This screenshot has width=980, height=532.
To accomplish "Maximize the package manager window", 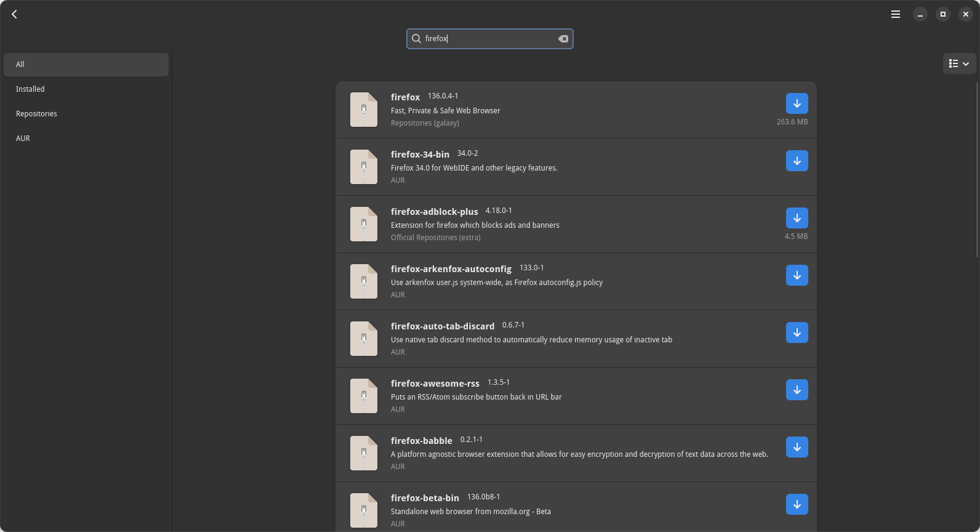I will [943, 14].
